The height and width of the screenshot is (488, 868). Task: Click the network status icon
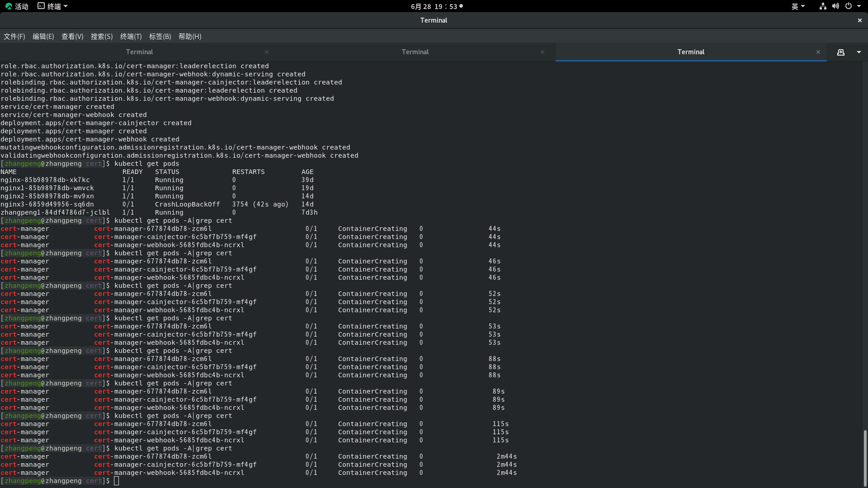[823, 6]
